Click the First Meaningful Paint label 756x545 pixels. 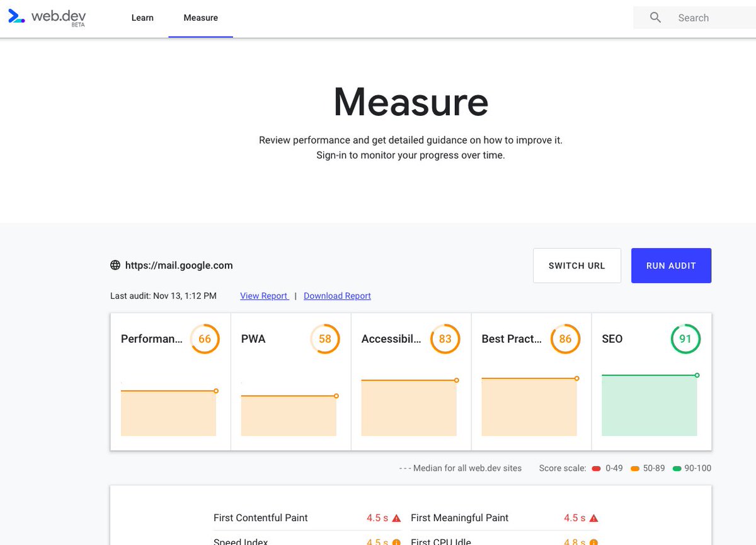click(460, 518)
